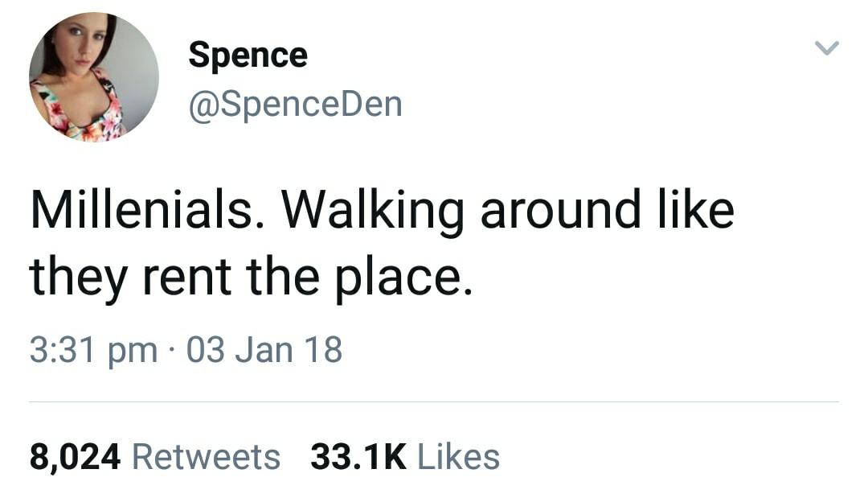
Task: Open the 33.1K likes count
Action: click(358, 457)
